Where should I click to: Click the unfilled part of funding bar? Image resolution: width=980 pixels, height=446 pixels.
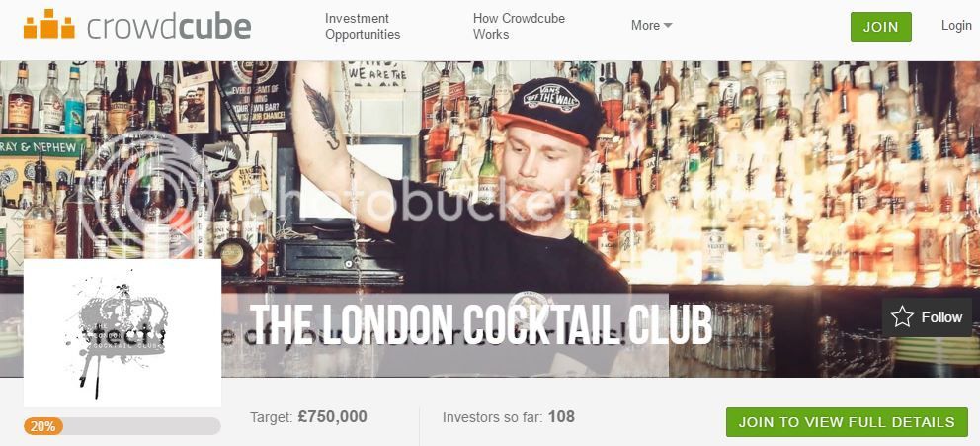[x=142, y=426]
